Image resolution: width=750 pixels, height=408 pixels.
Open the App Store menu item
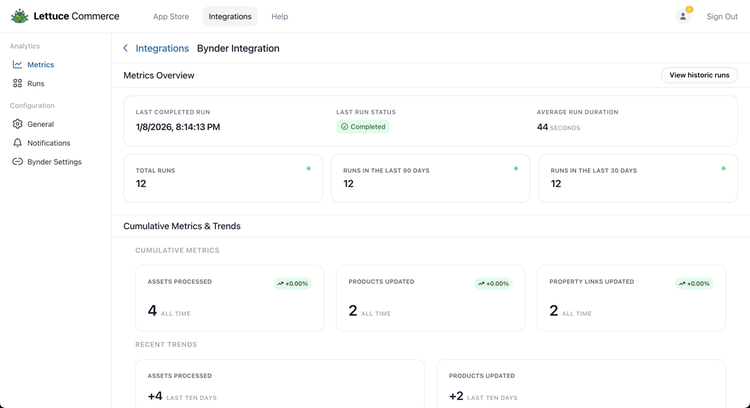170,17
